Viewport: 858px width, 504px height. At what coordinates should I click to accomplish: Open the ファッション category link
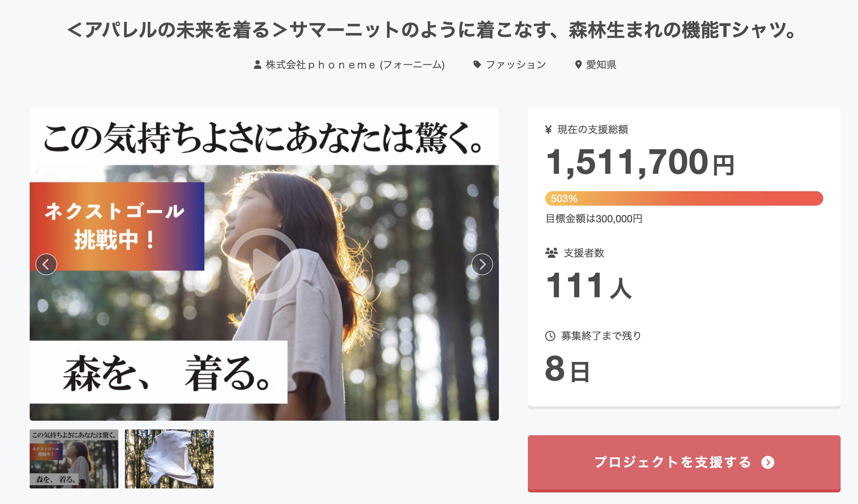516,65
